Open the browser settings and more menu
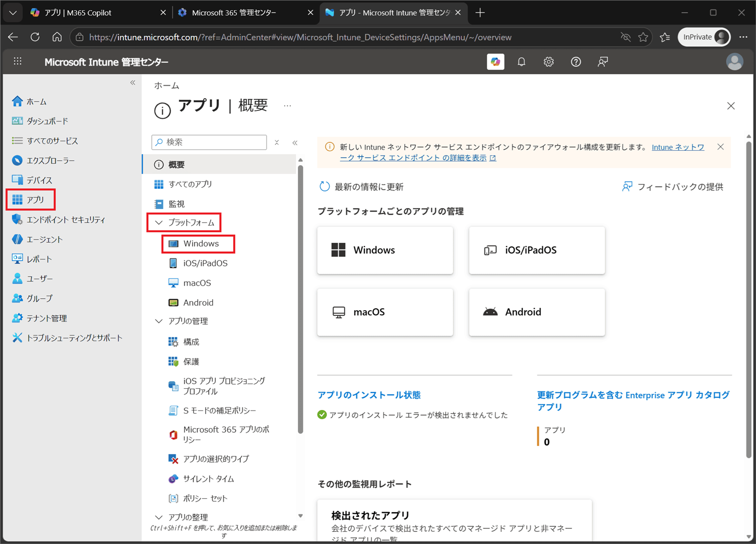Image resolution: width=756 pixels, height=544 pixels. (743, 37)
